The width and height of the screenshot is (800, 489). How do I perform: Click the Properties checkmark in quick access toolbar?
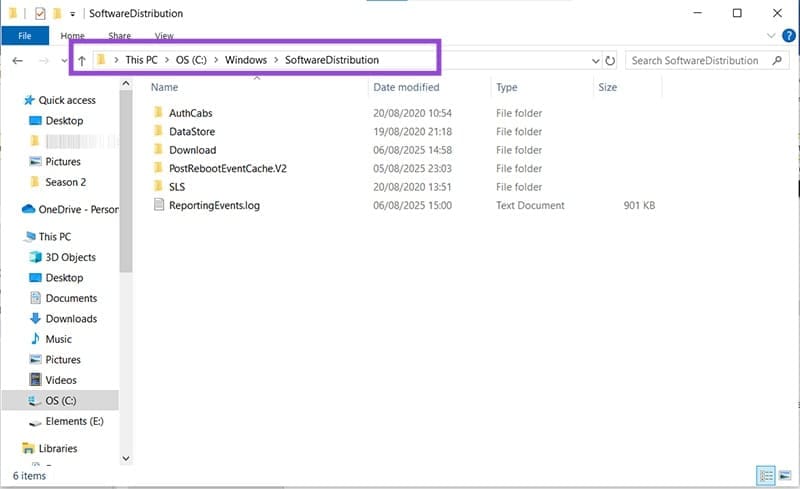pos(40,14)
